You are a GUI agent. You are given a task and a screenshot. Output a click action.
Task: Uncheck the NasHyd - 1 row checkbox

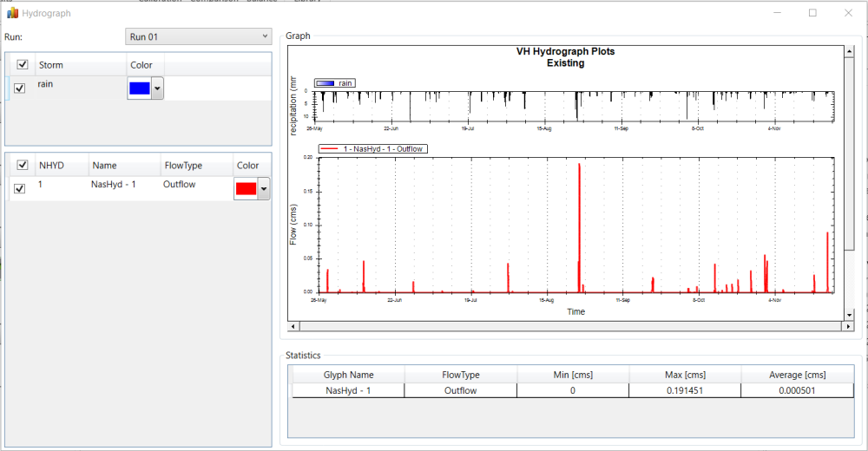20,188
